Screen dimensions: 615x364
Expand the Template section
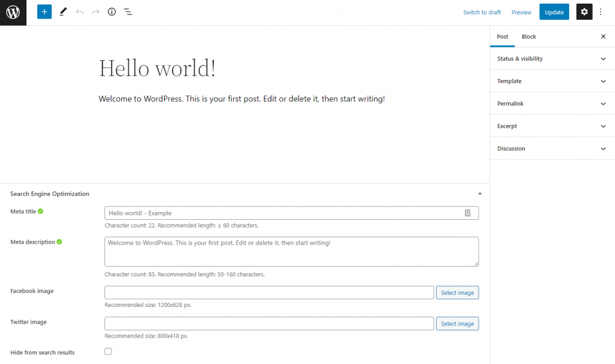(553, 81)
